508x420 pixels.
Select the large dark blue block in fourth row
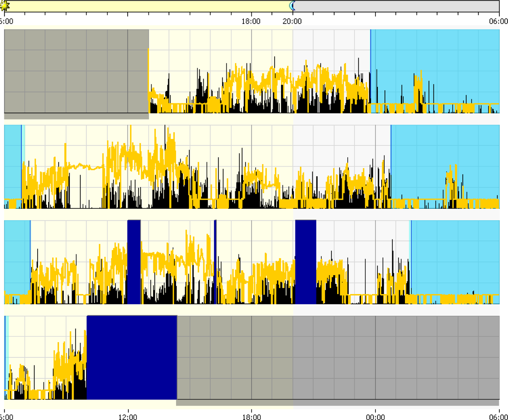pyautogui.click(x=132, y=358)
